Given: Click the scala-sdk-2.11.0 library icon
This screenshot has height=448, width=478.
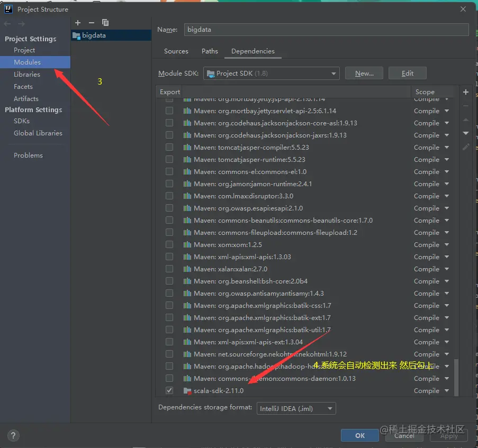Looking at the screenshot, I should (187, 391).
